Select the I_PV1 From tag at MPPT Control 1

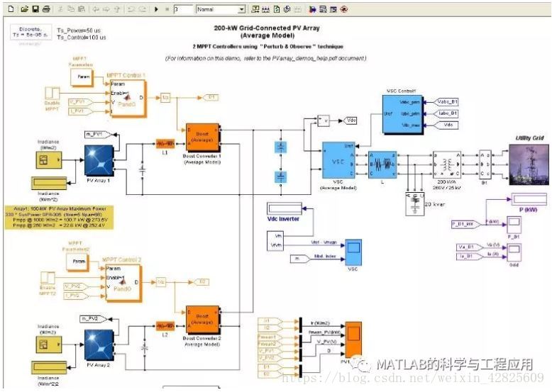coord(80,111)
